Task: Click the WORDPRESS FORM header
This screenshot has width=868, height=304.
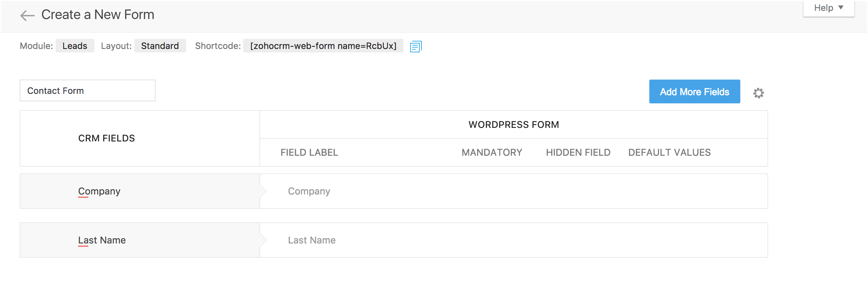Action: pos(513,124)
